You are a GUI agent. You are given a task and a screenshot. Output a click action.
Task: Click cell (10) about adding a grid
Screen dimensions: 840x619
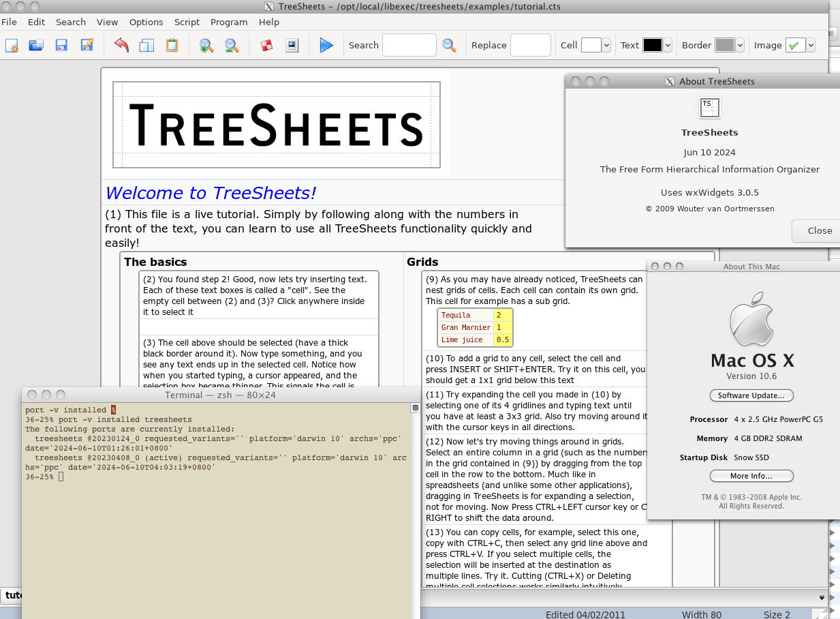535,369
